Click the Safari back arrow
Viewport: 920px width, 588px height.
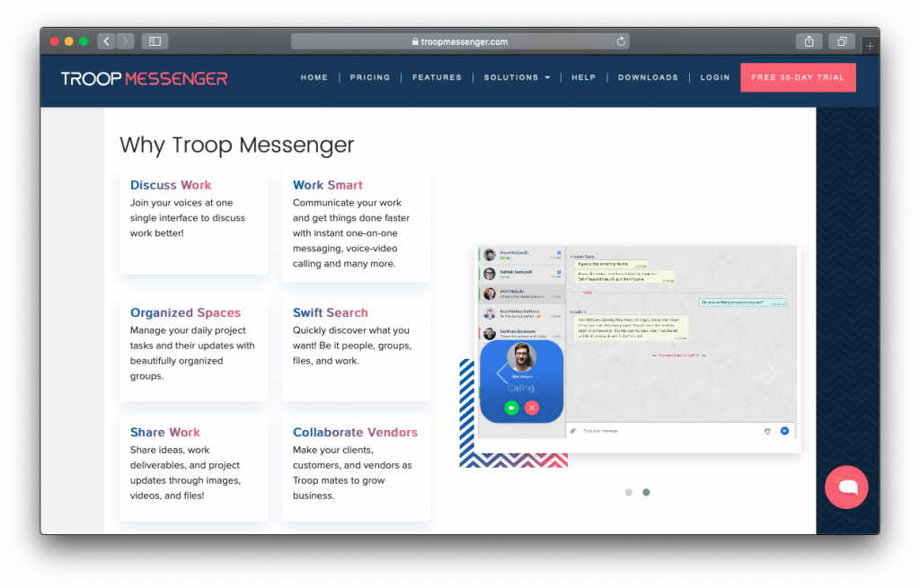[x=106, y=41]
